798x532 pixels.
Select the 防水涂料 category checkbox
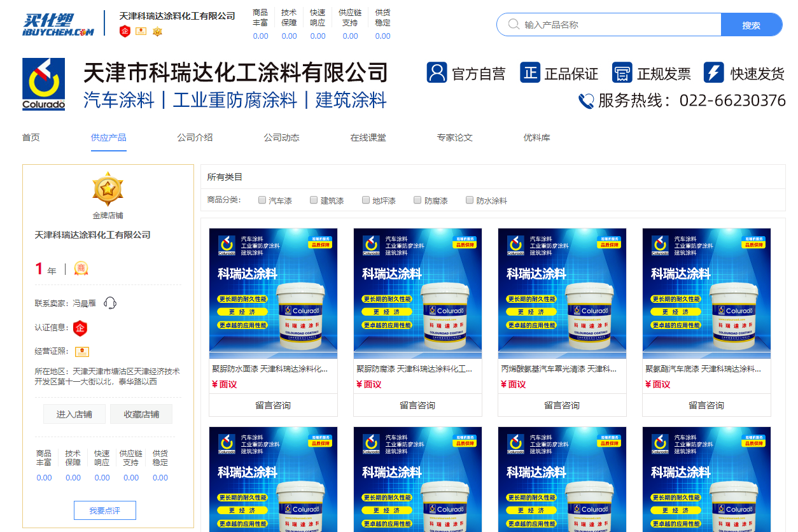470,200
